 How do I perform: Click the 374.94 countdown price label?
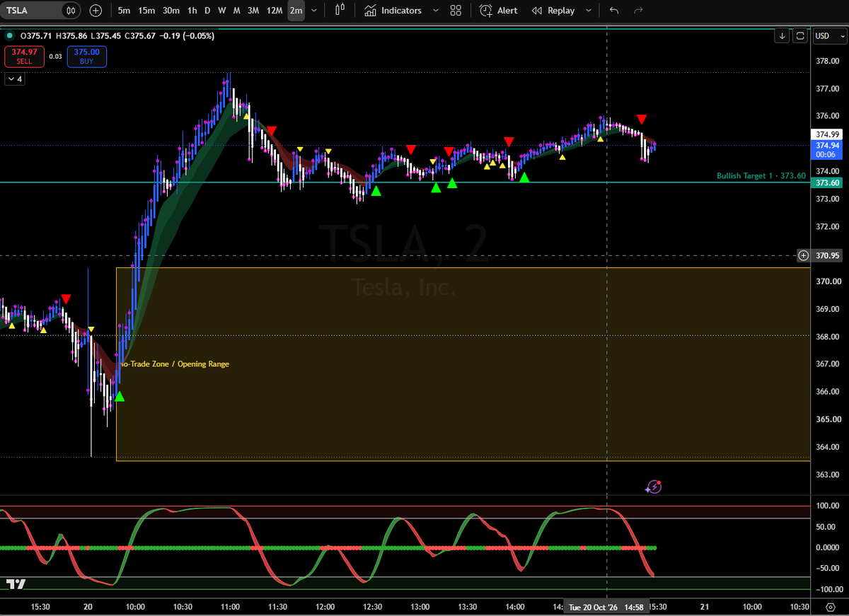(828, 149)
